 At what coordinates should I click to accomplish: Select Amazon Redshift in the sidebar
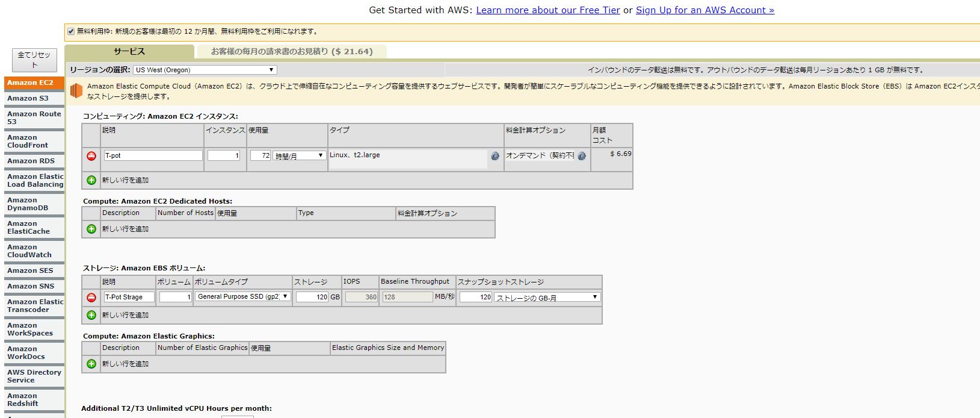[34, 400]
